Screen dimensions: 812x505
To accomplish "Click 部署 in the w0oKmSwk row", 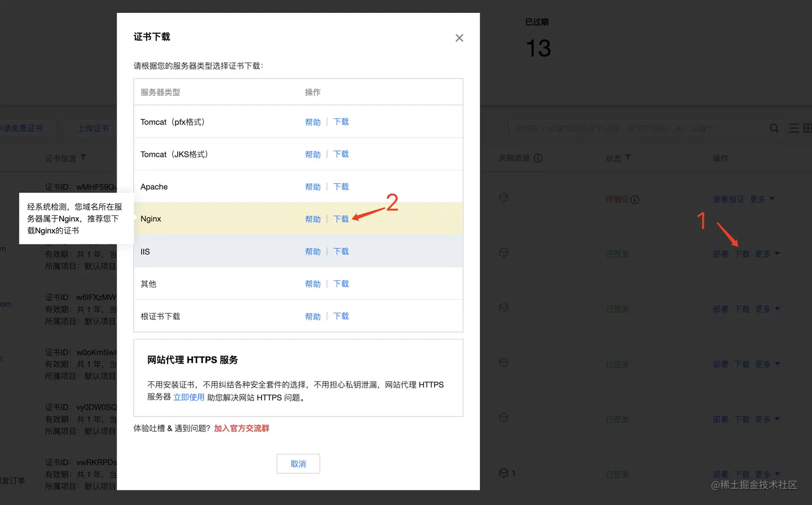I will (x=720, y=364).
